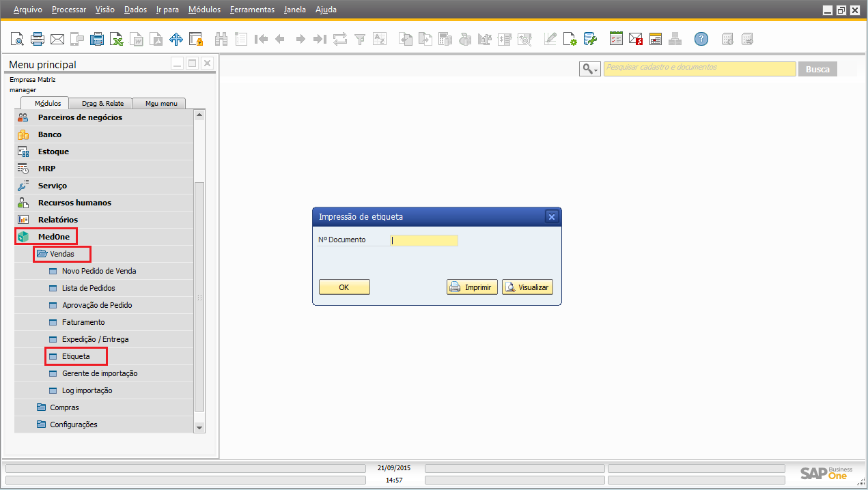Send document by email icon
Screen dimensions: 868x490
click(57, 39)
